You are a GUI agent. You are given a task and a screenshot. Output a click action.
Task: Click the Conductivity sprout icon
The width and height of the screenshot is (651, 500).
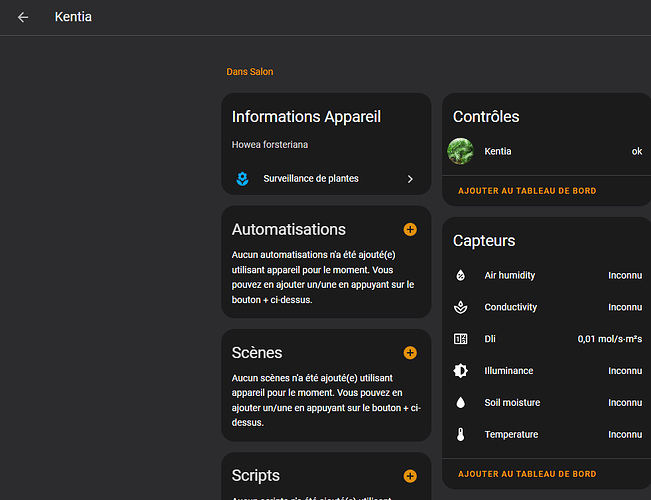coord(460,307)
